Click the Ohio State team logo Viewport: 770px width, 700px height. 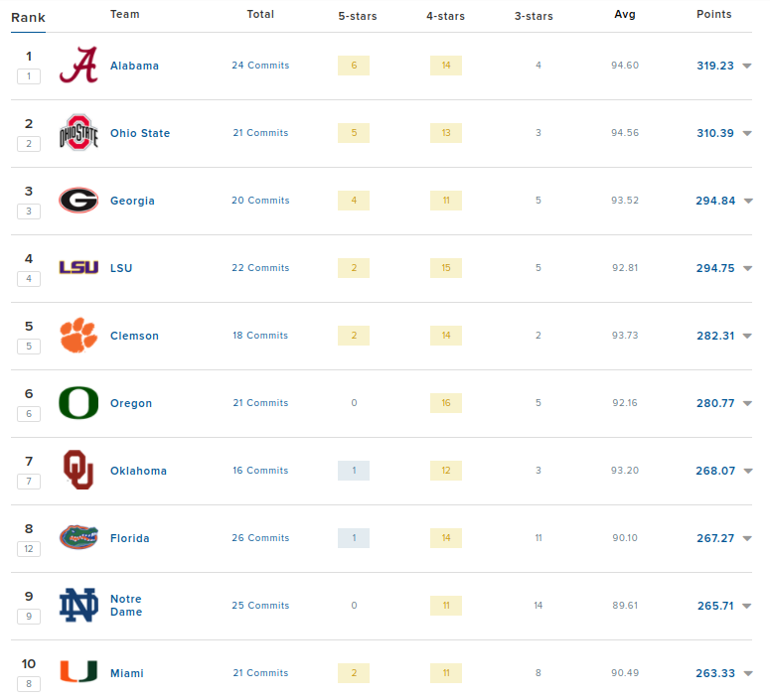click(78, 132)
